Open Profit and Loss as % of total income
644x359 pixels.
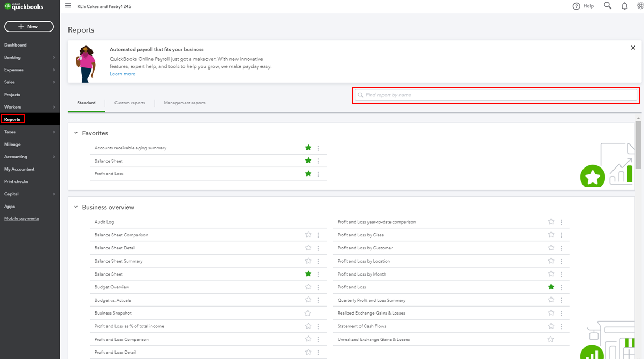pos(129,326)
